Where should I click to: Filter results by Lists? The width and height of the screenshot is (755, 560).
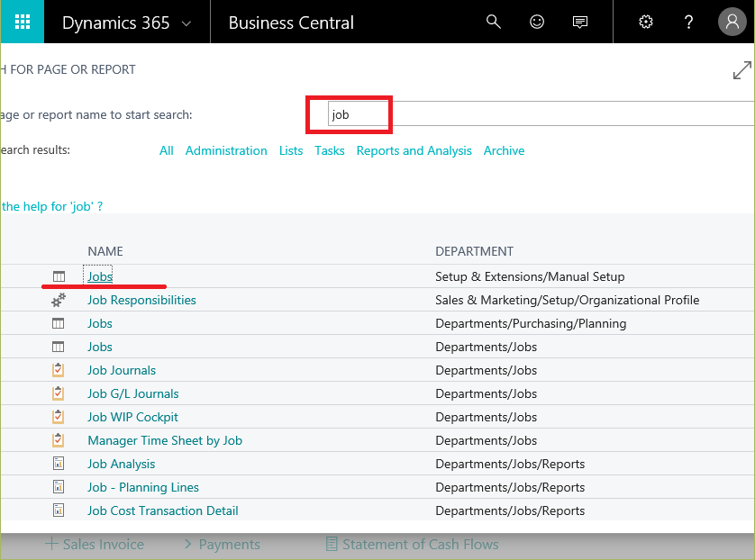[291, 150]
